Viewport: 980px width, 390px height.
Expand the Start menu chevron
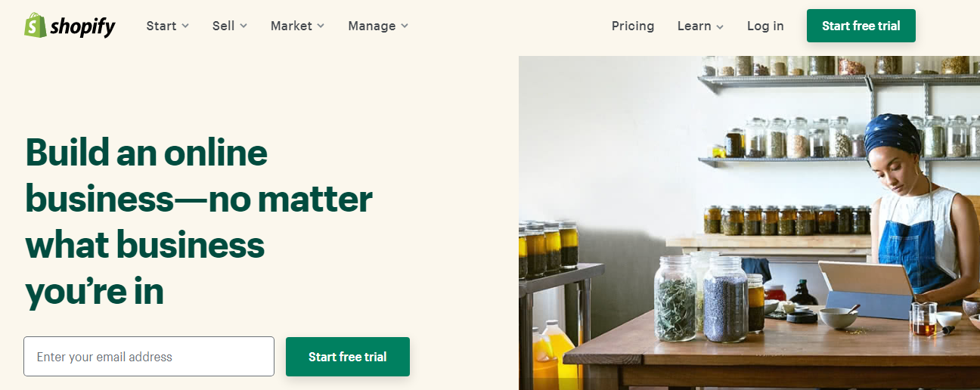point(186,26)
